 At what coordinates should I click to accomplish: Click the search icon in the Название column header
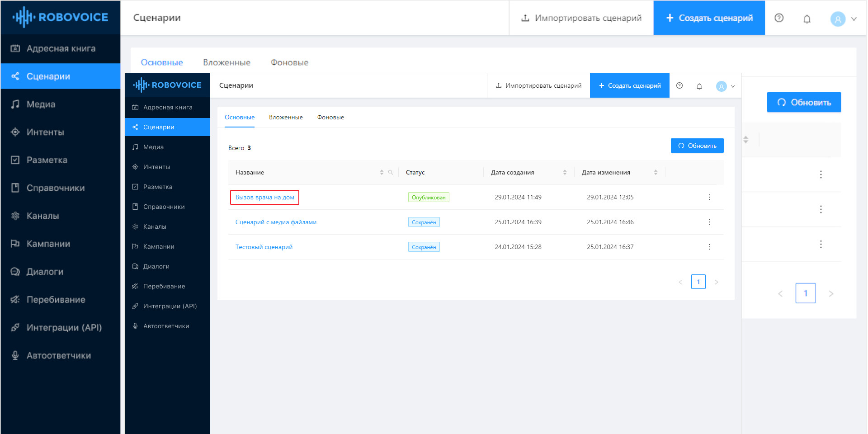tap(390, 172)
